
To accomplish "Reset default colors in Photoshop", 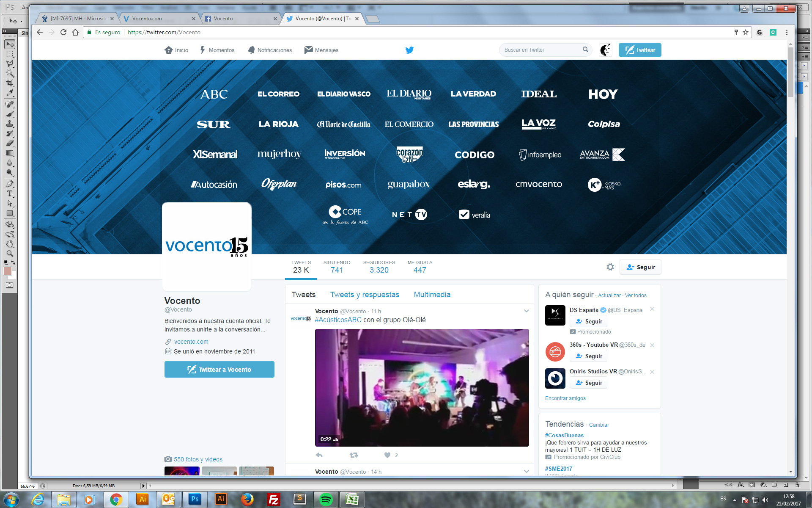I will [x=5, y=262].
